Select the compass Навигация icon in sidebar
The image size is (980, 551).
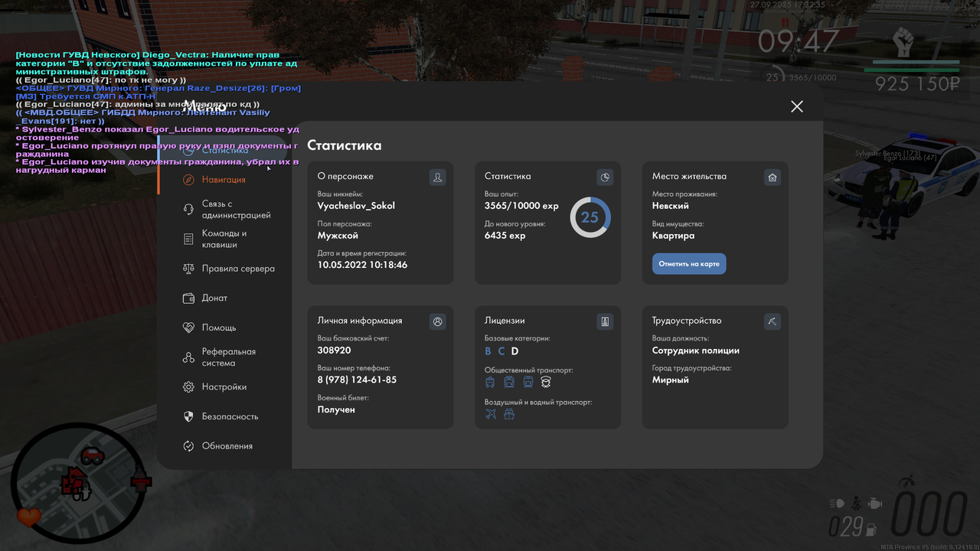pyautogui.click(x=188, y=179)
